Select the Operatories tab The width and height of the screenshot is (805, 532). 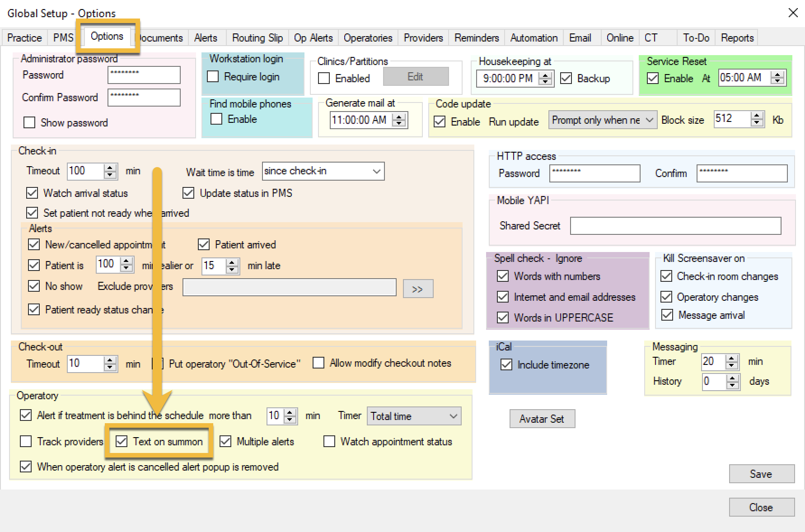tap(368, 38)
